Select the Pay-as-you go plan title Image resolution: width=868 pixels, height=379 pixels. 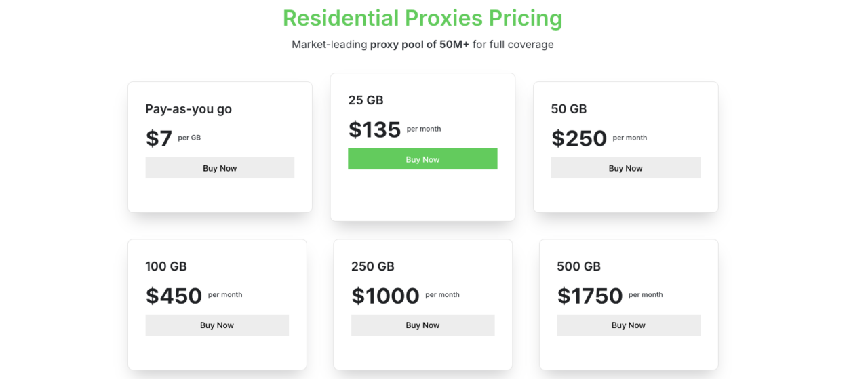(189, 109)
